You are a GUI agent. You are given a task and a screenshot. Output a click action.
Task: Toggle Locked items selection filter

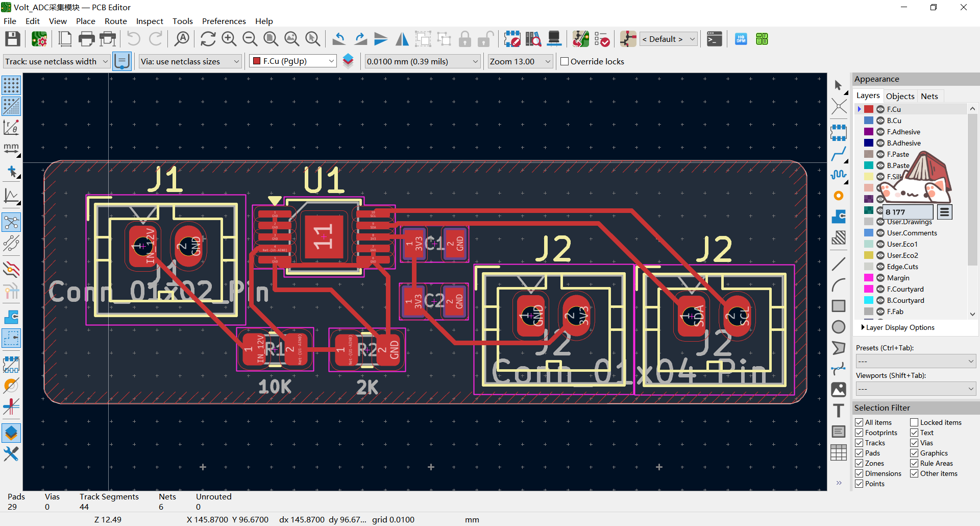coord(914,422)
